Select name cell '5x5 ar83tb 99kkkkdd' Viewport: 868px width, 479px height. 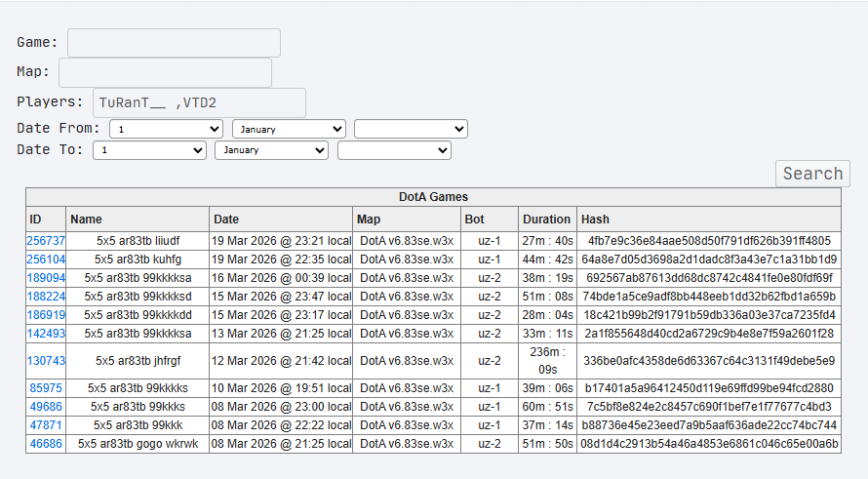(138, 315)
